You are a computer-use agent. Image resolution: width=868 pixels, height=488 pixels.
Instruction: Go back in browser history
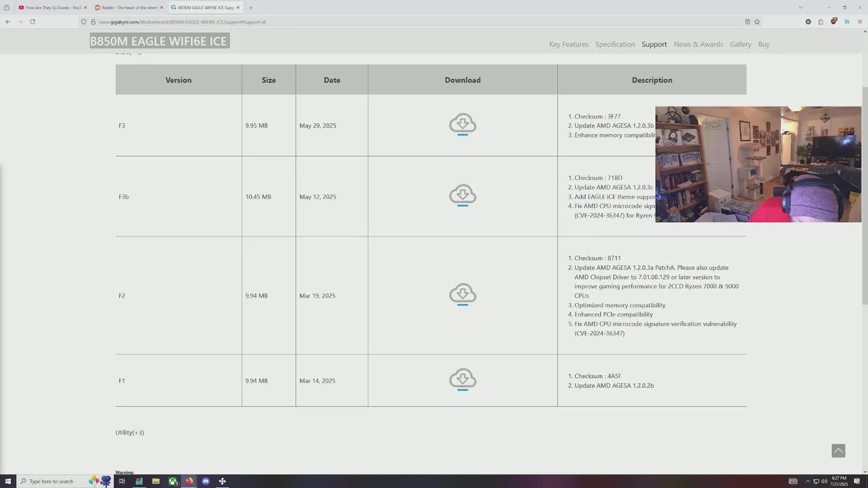(x=8, y=22)
